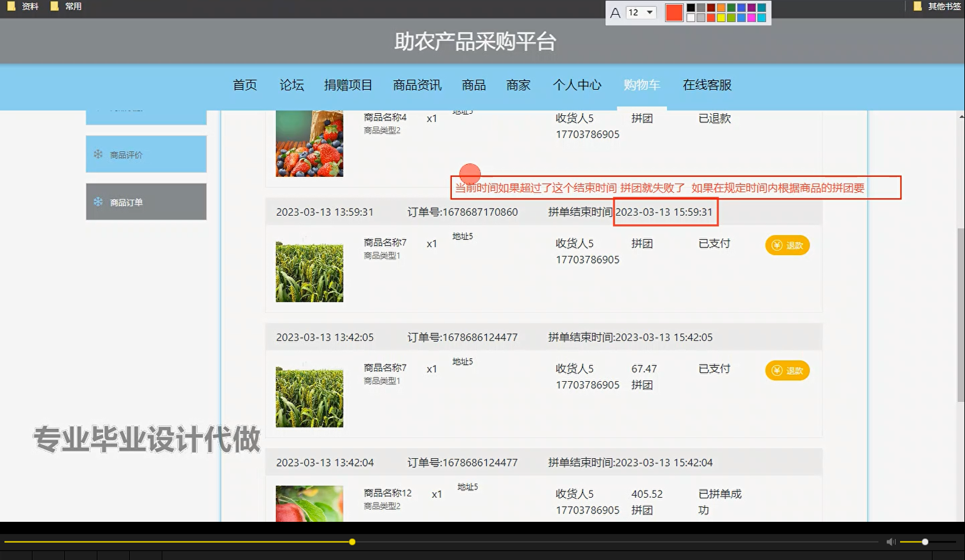Click the snowflake icon beside 商品订单

coord(97,201)
